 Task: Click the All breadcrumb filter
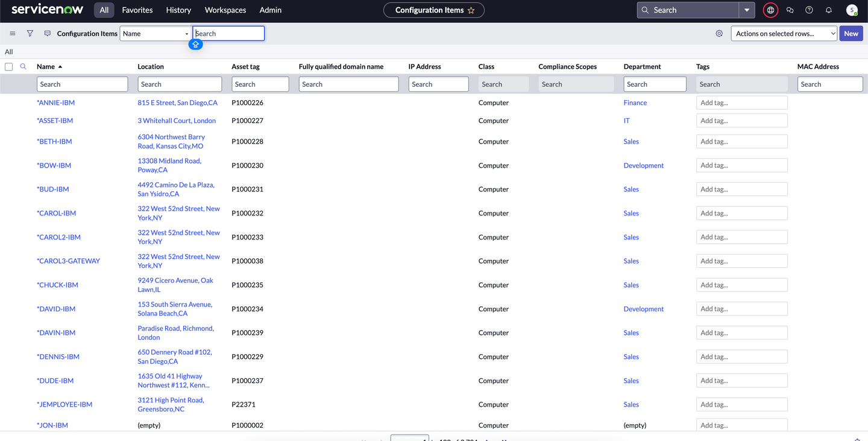tap(8, 52)
